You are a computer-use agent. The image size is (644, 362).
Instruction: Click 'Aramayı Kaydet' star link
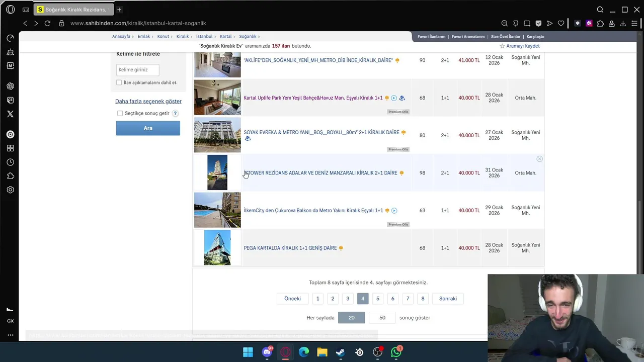[x=519, y=46]
